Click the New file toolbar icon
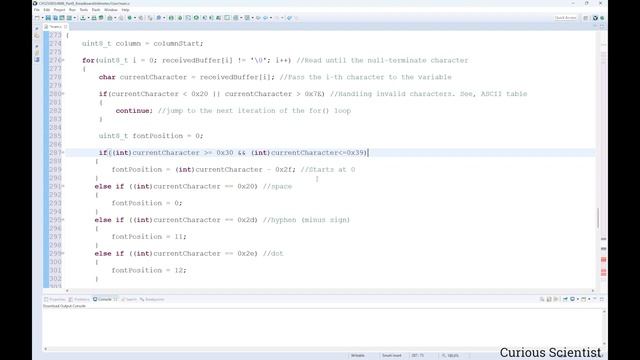 click(x=37, y=18)
